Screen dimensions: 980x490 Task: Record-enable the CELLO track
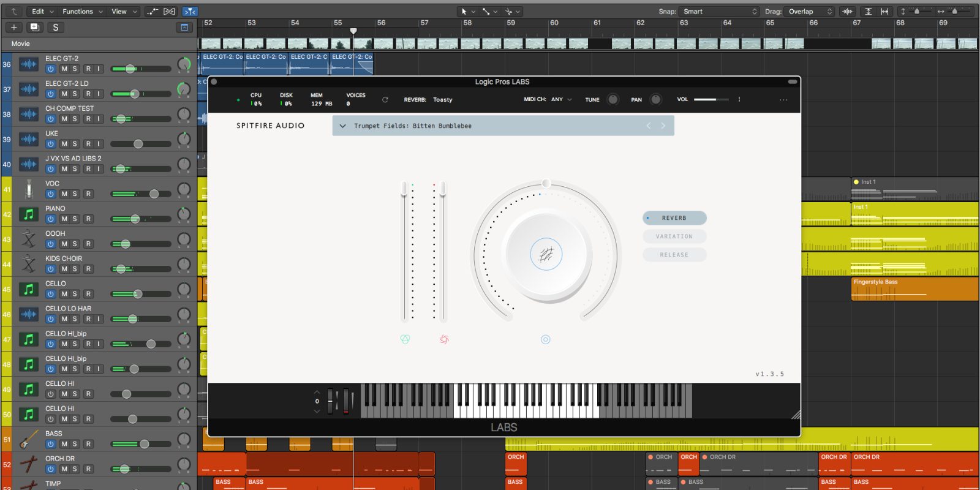coord(88,294)
